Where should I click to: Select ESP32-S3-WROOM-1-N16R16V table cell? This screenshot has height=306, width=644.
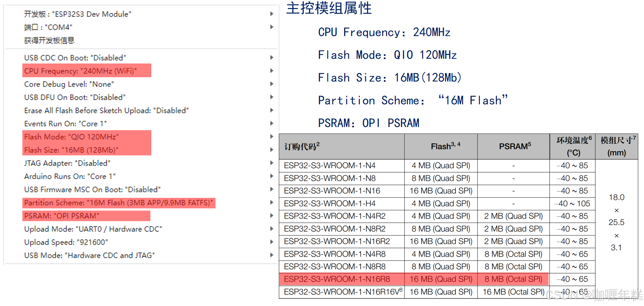coord(342,292)
